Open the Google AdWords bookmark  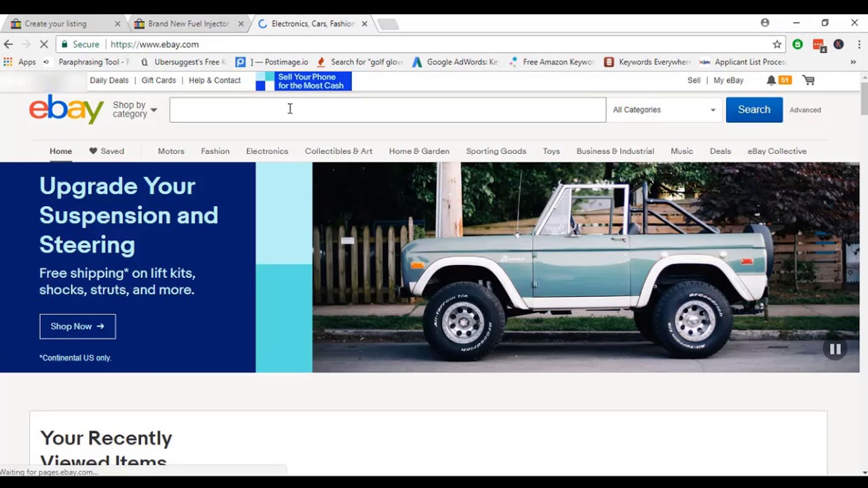coord(456,62)
